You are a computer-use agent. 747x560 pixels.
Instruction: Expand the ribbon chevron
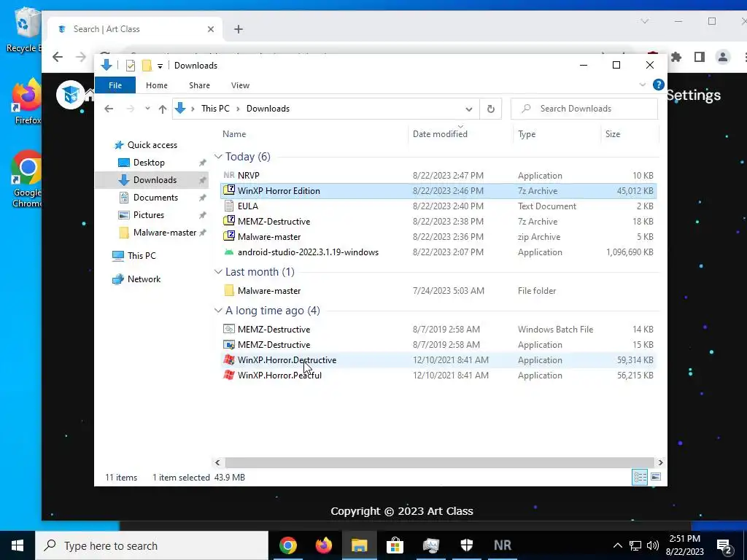click(642, 85)
